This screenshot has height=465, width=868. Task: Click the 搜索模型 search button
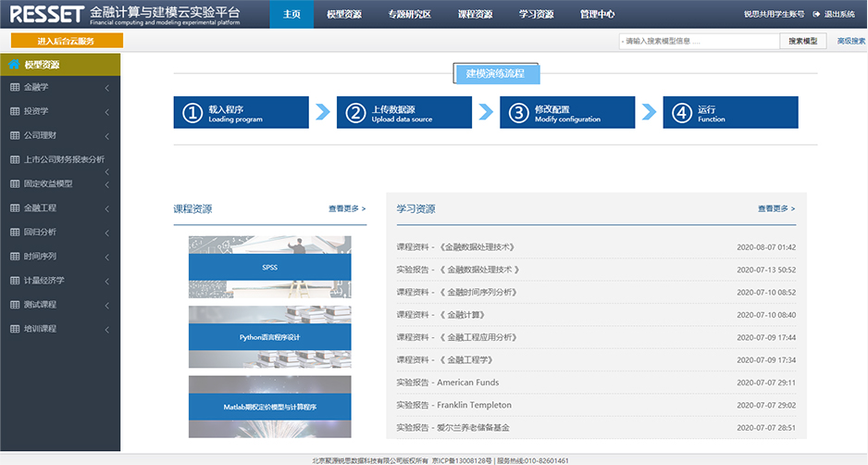click(x=802, y=41)
